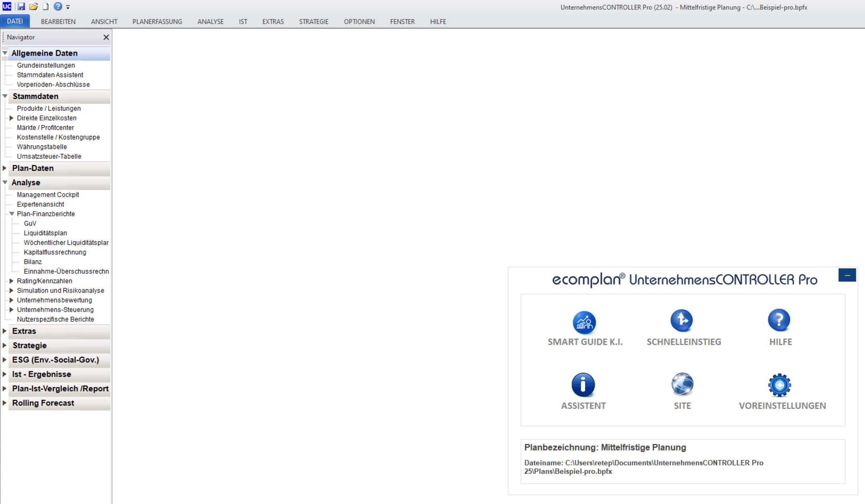Image resolution: width=865 pixels, height=504 pixels.
Task: Expand the Plan-Daten navigator section
Action: [5, 168]
